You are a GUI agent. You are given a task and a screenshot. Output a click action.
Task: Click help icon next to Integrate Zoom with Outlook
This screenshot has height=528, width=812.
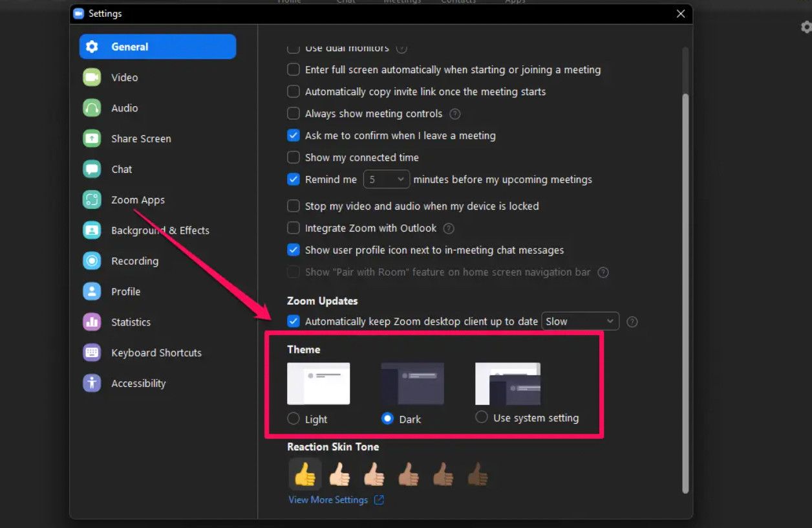449,228
